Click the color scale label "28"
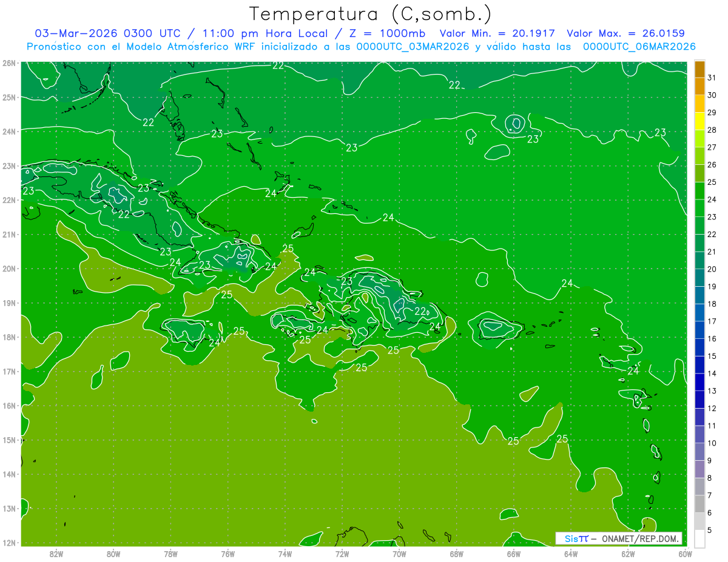Image resolution: width=728 pixels, height=562 pixels. click(712, 130)
